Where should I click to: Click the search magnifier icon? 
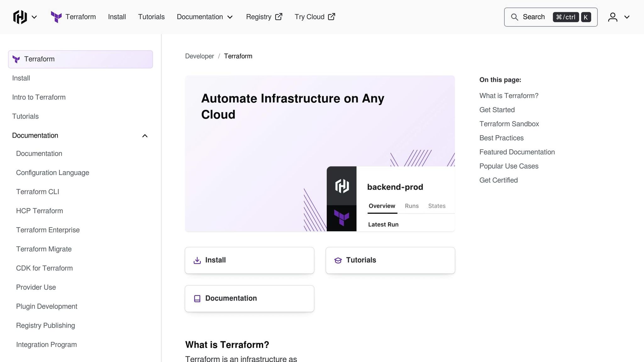tap(515, 17)
